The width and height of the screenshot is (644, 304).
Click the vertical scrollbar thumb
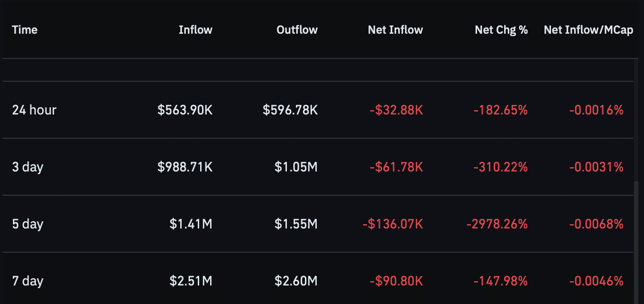(636, 242)
